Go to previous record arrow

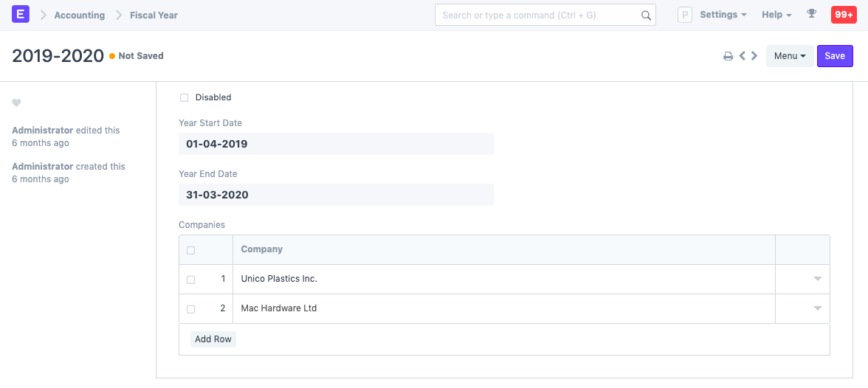pyautogui.click(x=743, y=56)
